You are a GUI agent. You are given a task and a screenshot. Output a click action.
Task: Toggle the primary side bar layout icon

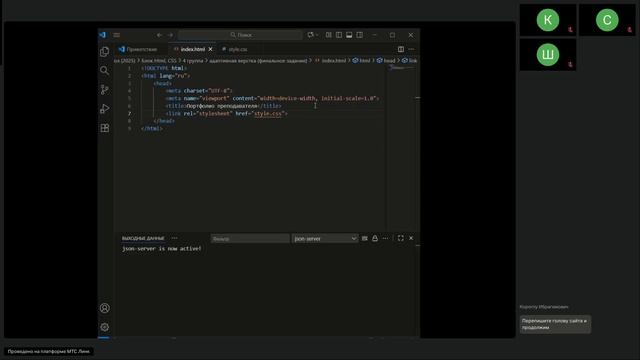339,35
